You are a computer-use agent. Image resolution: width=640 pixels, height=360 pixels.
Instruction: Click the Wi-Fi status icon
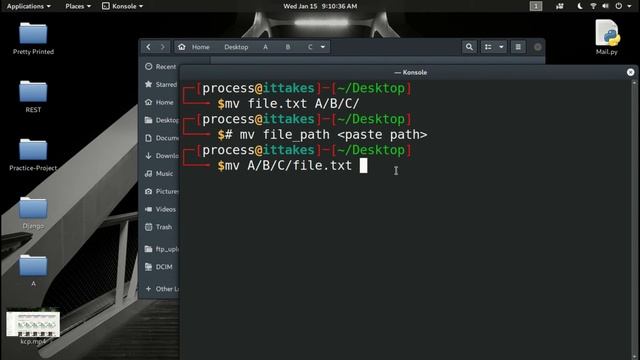pyautogui.click(x=593, y=6)
